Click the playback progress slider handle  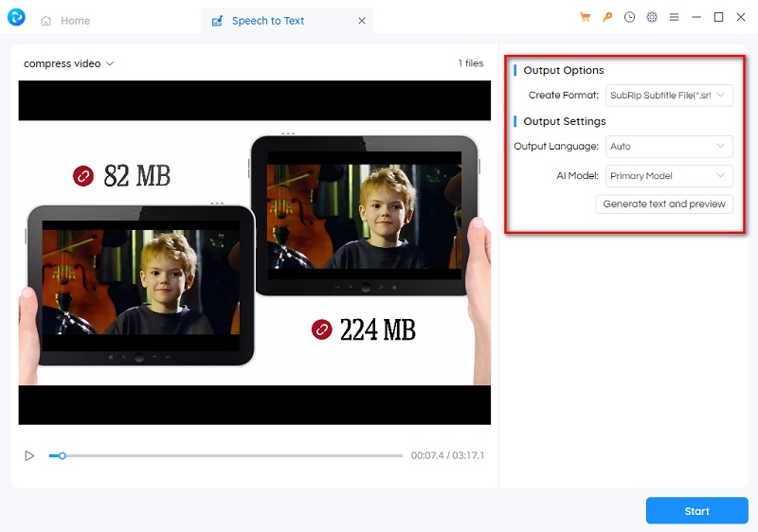pos(63,455)
